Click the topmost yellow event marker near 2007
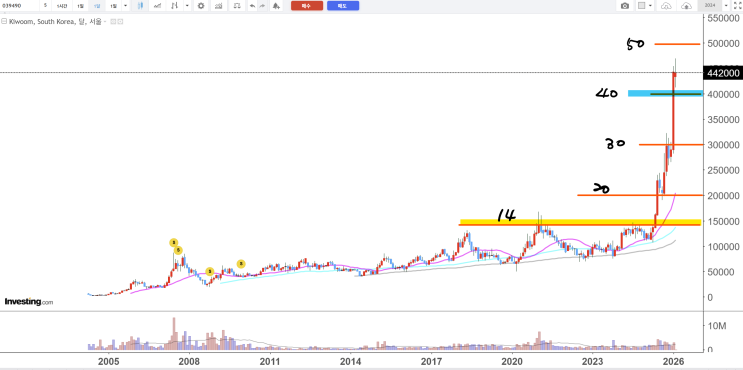Screen dimensions: 743x370 (x=173, y=243)
